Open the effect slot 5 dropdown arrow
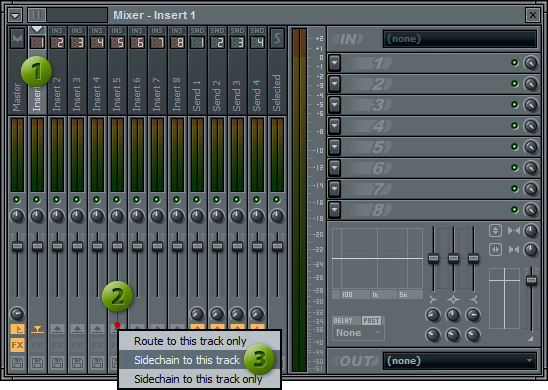Image resolution: width=548 pixels, height=390 pixels. point(334,147)
